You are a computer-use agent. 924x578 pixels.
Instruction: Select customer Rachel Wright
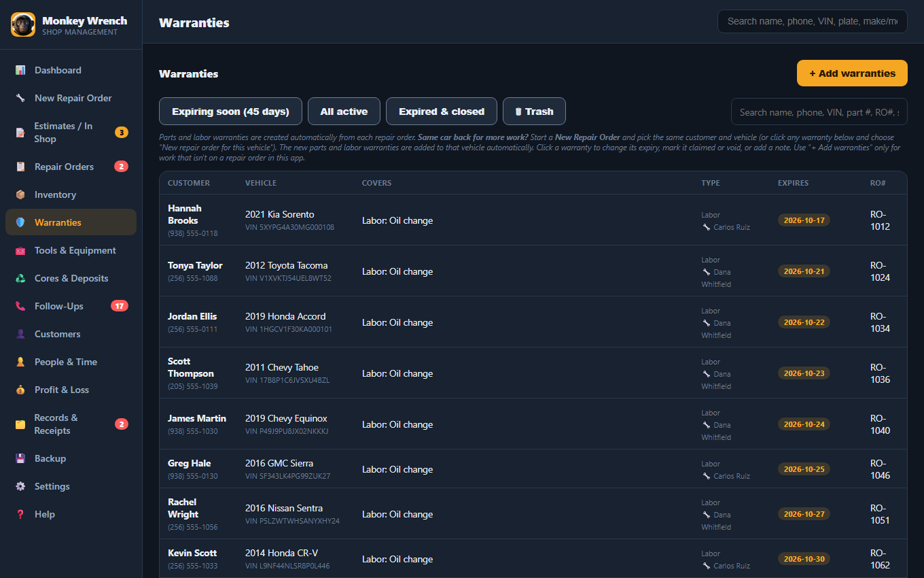click(x=183, y=508)
